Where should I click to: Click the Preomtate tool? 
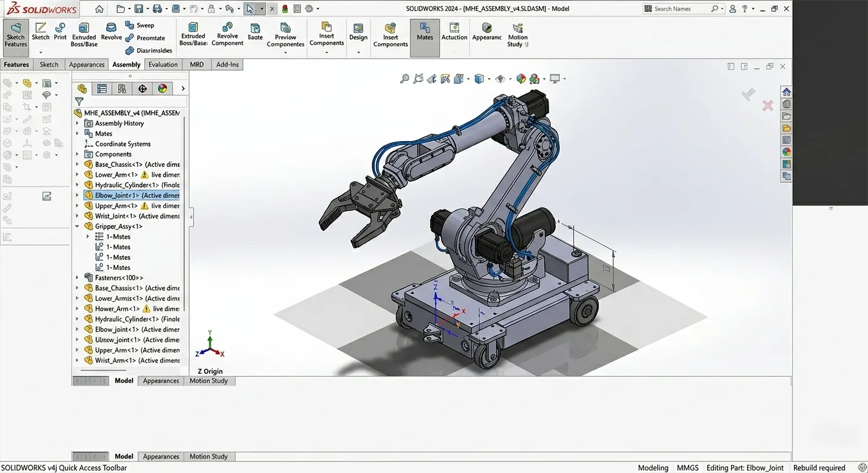pos(145,38)
